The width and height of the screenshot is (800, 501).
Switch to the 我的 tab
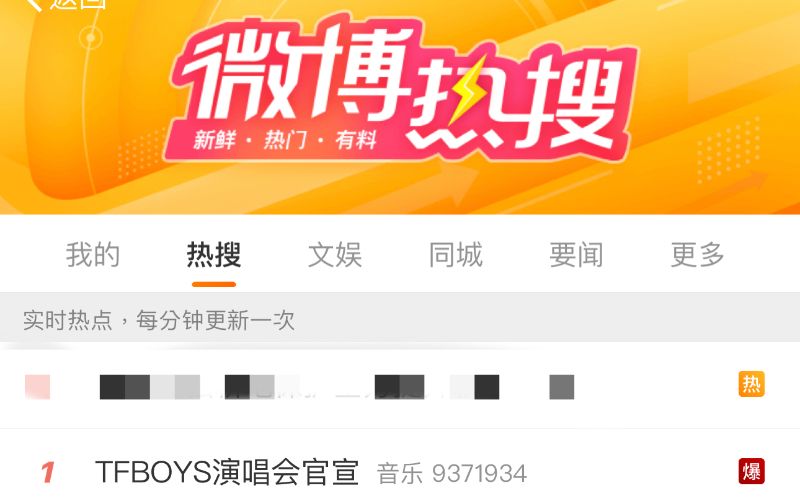coord(92,255)
